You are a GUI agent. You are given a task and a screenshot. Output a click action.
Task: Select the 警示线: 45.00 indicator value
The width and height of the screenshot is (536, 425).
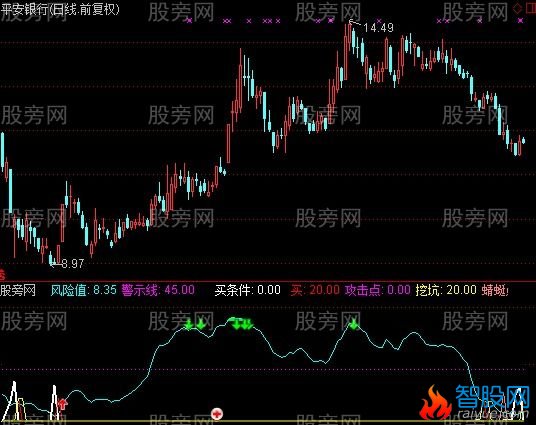pos(158,290)
